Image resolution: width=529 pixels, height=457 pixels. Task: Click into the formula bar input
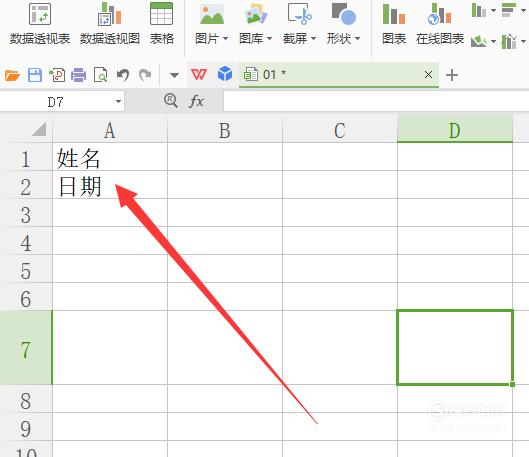click(x=376, y=101)
